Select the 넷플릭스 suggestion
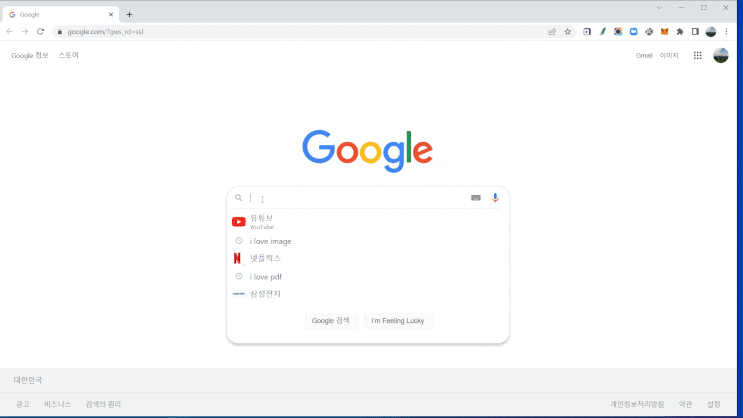The height and width of the screenshot is (418, 743). point(368,258)
